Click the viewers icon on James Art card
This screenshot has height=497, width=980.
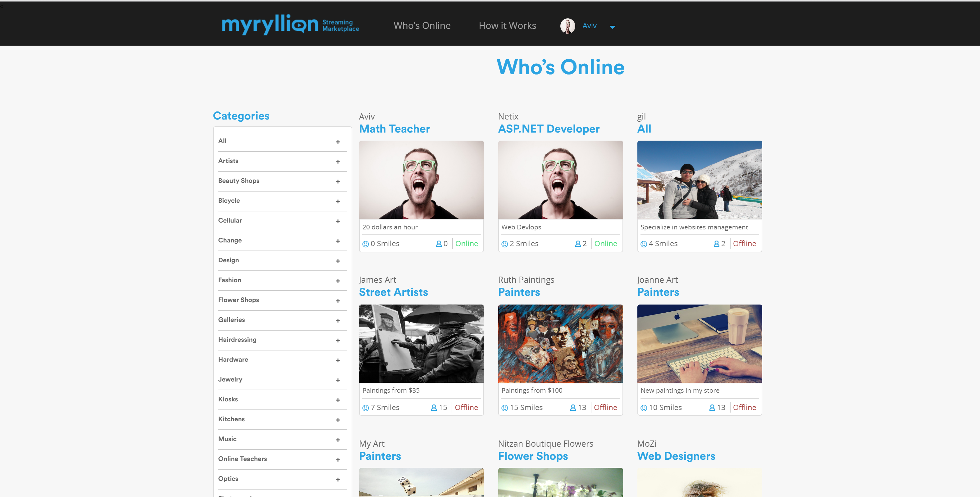point(434,407)
